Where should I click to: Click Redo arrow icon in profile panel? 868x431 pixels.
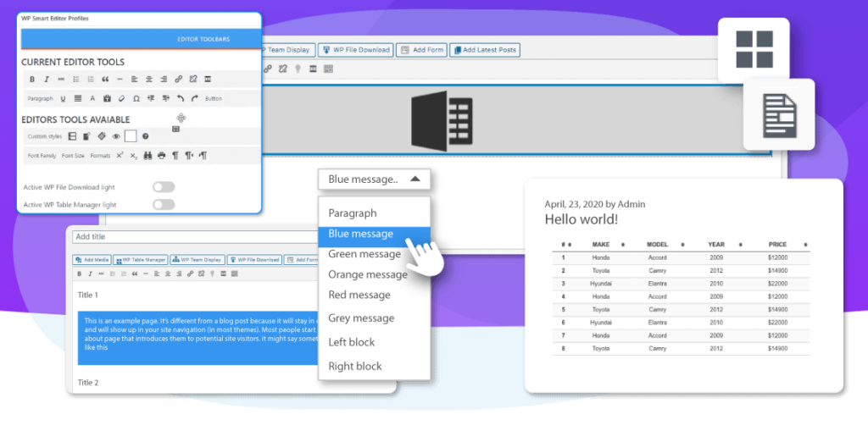[194, 98]
